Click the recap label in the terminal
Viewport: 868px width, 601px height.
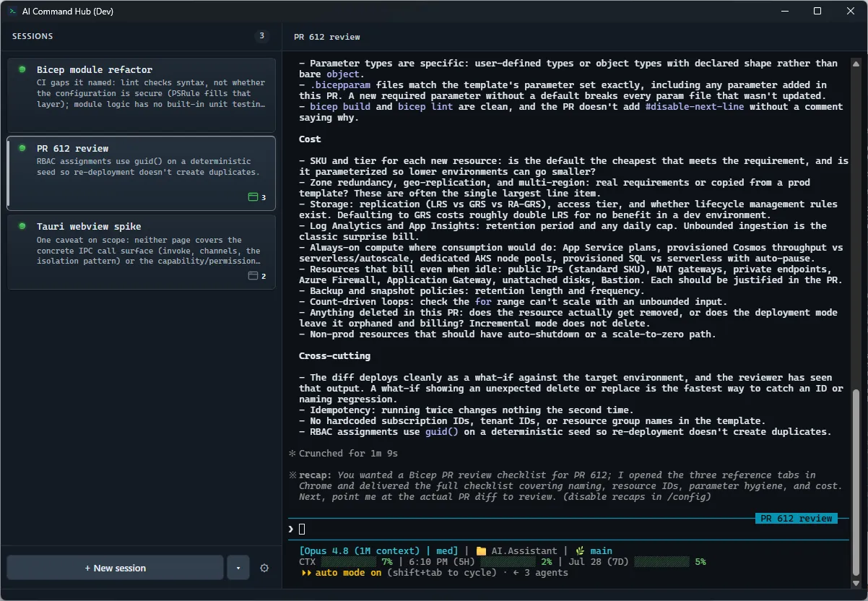click(315, 475)
